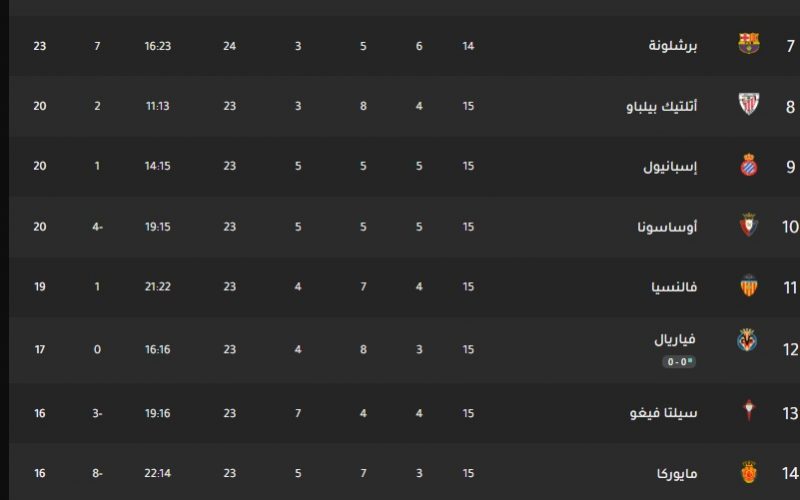Click the live 0-0 score badge

coord(679,362)
